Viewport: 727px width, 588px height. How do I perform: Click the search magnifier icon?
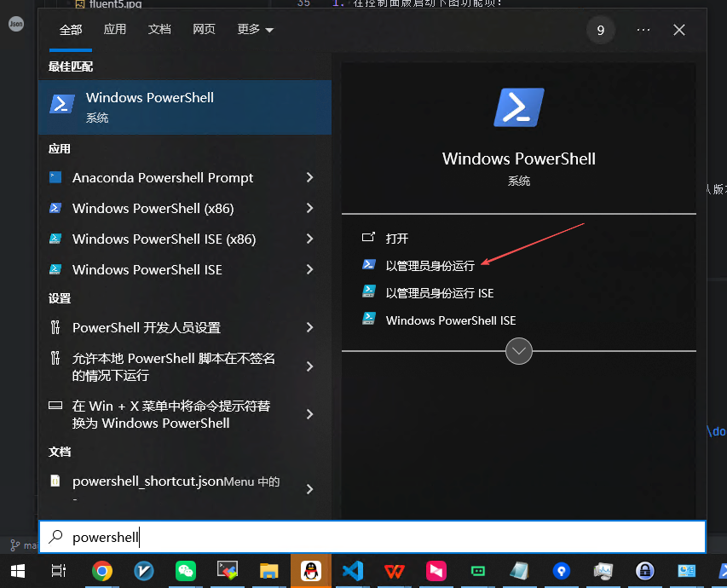click(54, 537)
